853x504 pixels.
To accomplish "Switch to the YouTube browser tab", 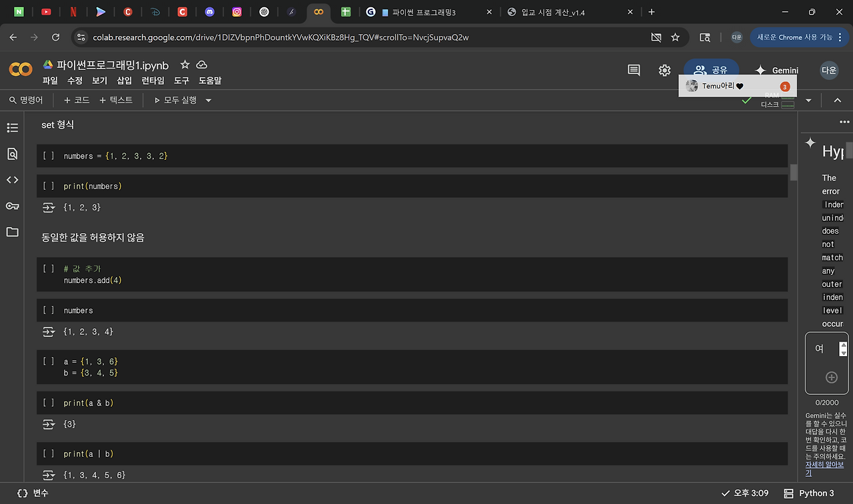I will click(46, 12).
